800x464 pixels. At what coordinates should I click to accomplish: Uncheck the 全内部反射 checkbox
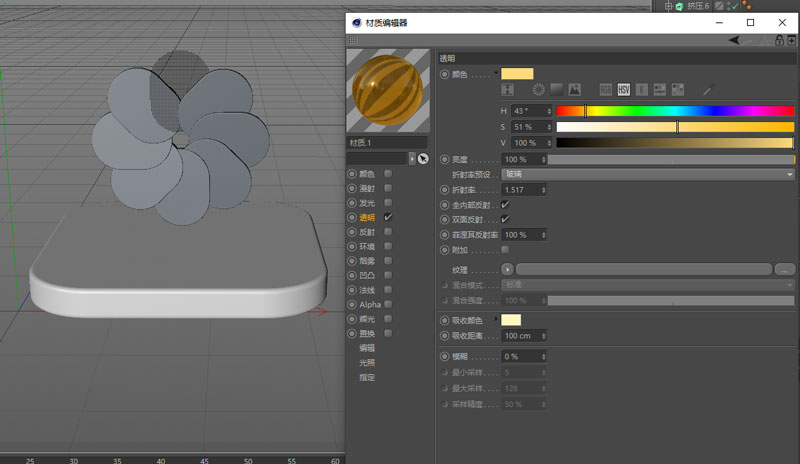[x=505, y=204]
